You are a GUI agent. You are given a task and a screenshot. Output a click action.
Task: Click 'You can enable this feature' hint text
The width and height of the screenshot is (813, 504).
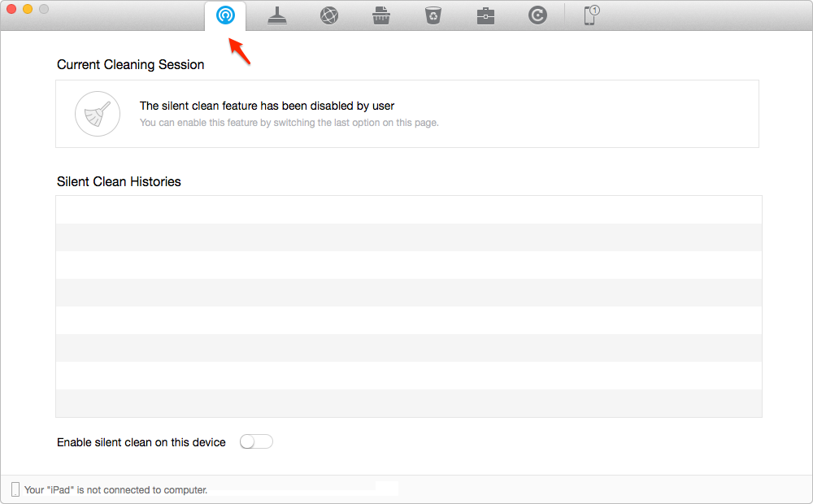tap(289, 123)
